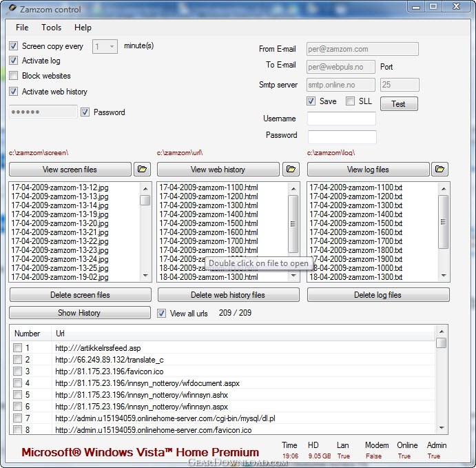Select 17-04-2009-zamzom-13-19.jpg
The width and height of the screenshot is (476, 468).
point(60,214)
